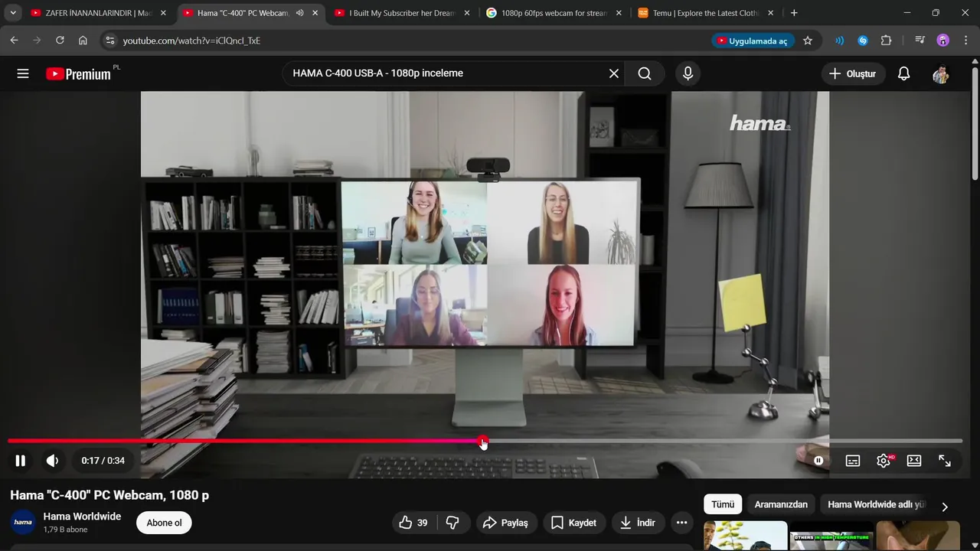Screen dimensions: 980x551
Task: Enter fullscreen mode
Action: (945, 461)
